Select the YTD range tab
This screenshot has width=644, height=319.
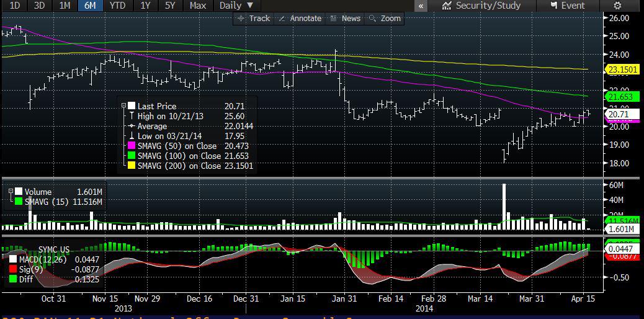116,6
